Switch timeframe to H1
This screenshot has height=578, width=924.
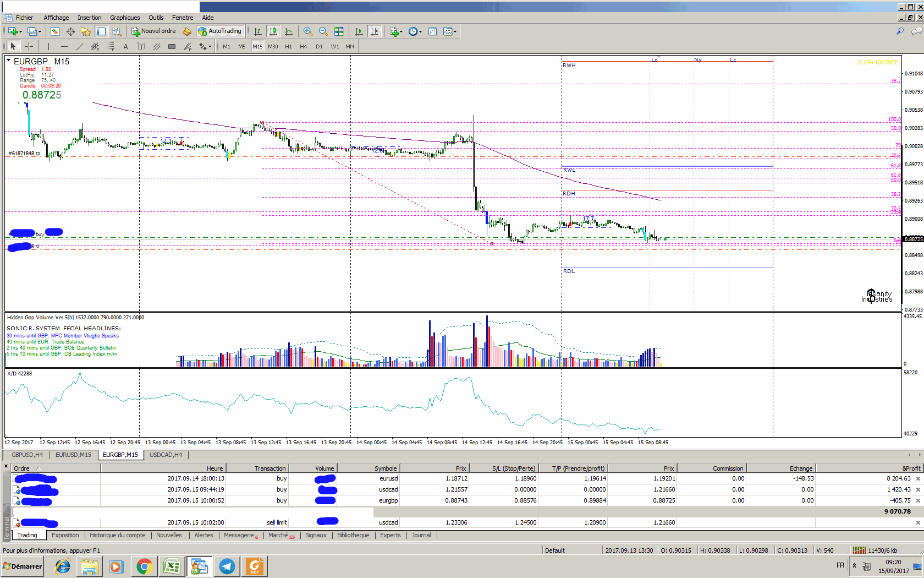coord(288,47)
